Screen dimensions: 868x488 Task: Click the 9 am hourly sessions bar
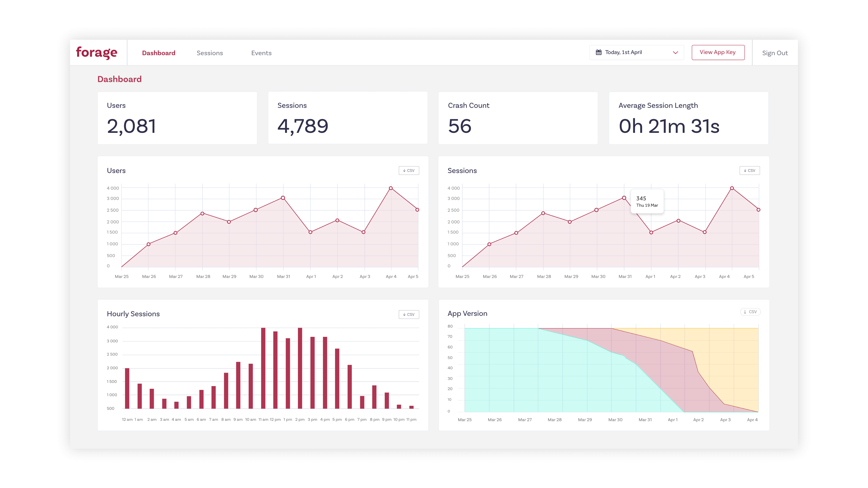click(x=238, y=385)
